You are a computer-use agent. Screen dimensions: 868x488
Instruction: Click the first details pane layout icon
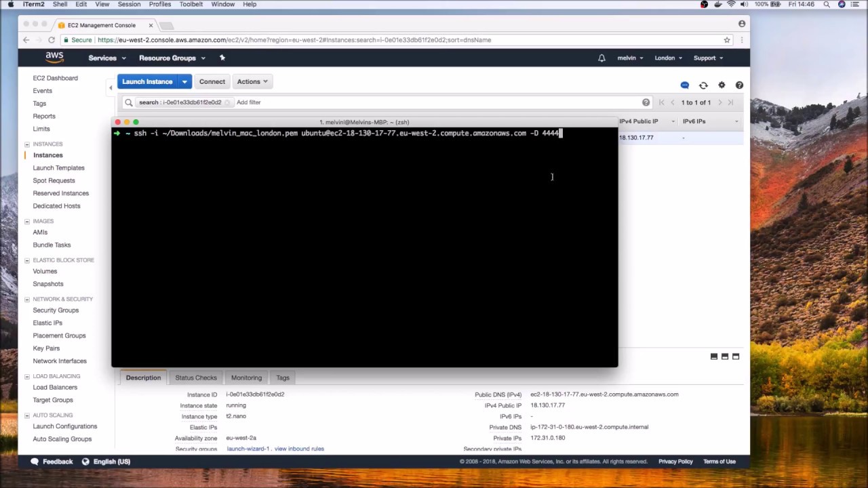713,357
